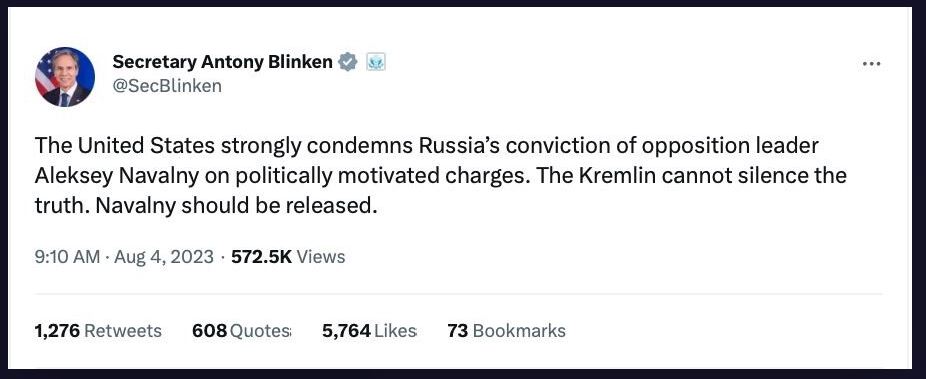Click the Aug 4, 2023 date
This screenshot has width=926, height=379.
click(x=164, y=257)
